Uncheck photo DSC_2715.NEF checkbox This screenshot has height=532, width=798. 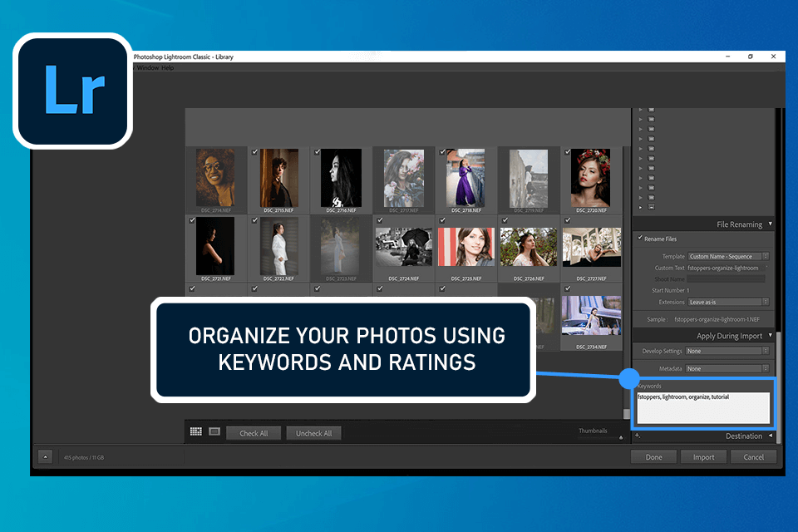pyautogui.click(x=255, y=152)
